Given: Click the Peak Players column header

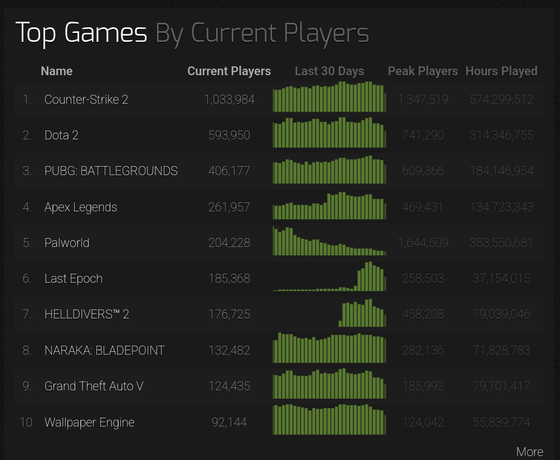Looking at the screenshot, I should [x=423, y=71].
